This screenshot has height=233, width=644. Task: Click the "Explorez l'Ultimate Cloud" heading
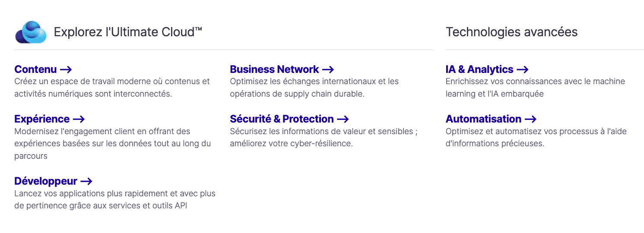tap(128, 32)
